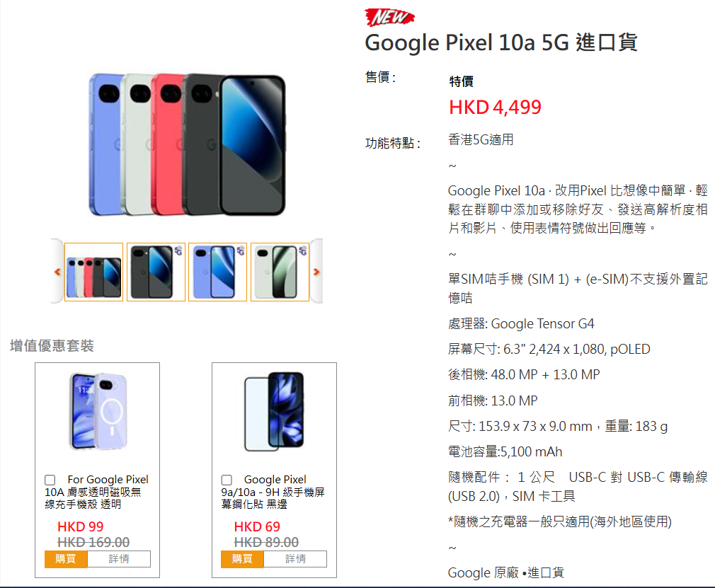Click the main Pixel 10a product image
This screenshot has height=588, width=715.
(x=187, y=144)
